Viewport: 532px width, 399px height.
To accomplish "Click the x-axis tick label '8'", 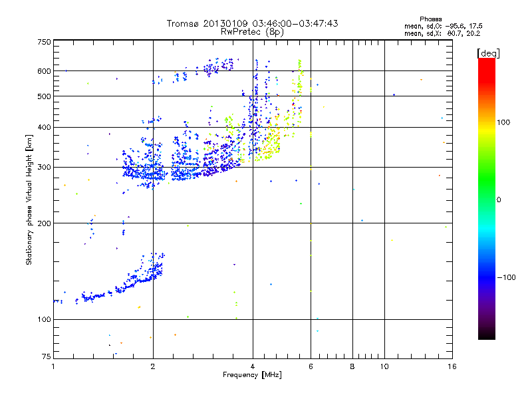I will tap(352, 366).
